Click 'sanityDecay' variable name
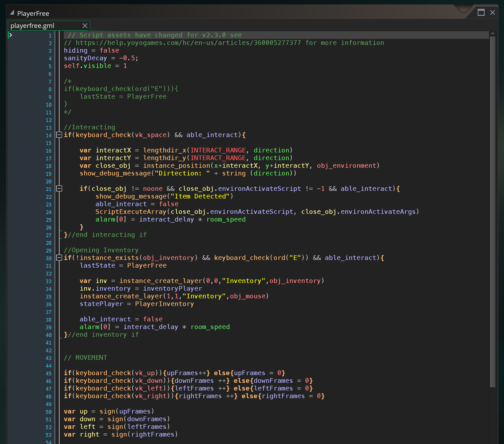Viewport: 504px width, 444px height. pyautogui.click(x=85, y=58)
